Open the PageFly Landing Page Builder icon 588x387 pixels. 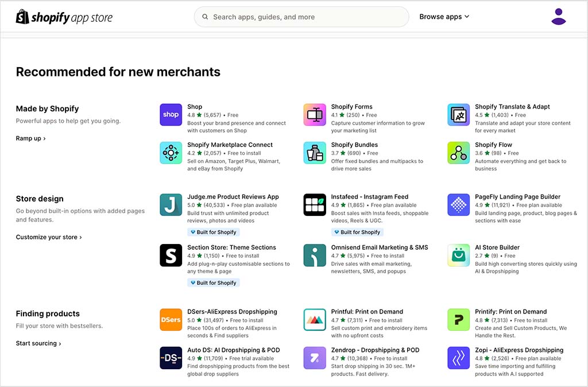(x=459, y=205)
